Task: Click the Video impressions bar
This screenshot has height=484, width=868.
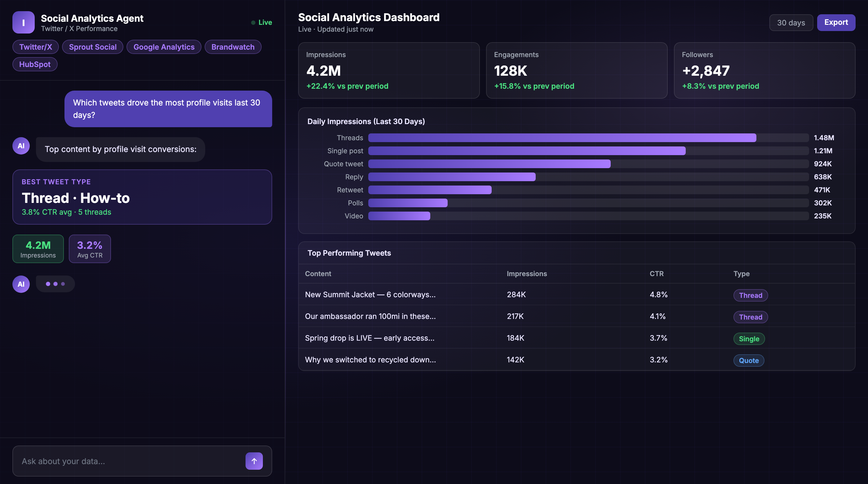Action: 399,216
